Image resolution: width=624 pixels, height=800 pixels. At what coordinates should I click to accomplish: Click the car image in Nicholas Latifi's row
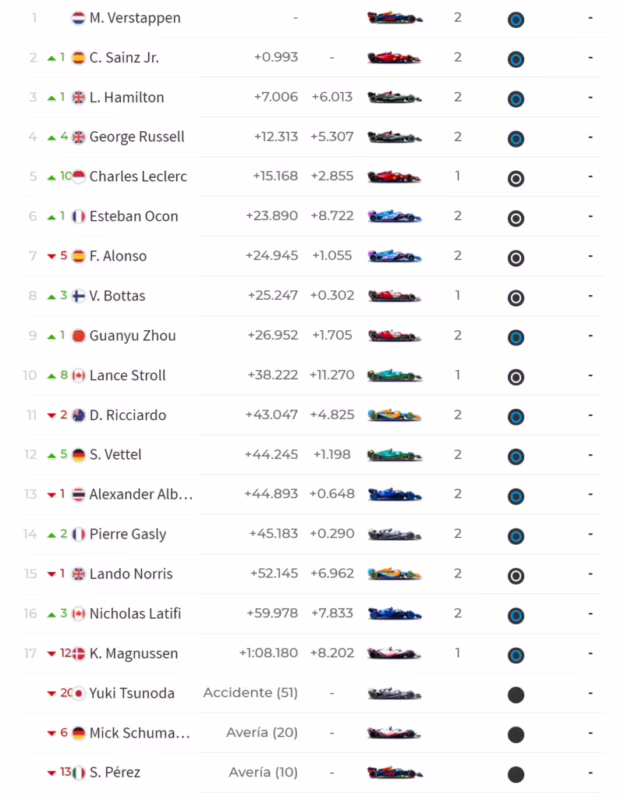pyautogui.click(x=394, y=614)
